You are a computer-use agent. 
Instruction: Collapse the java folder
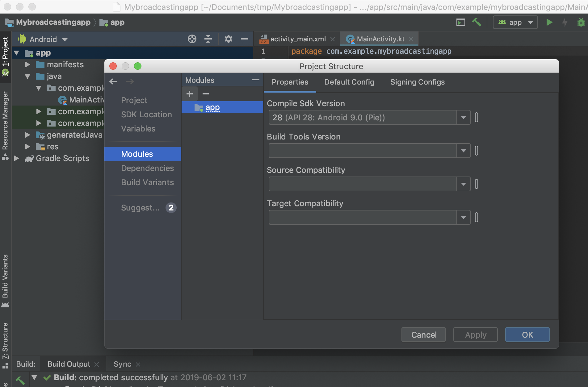point(28,76)
